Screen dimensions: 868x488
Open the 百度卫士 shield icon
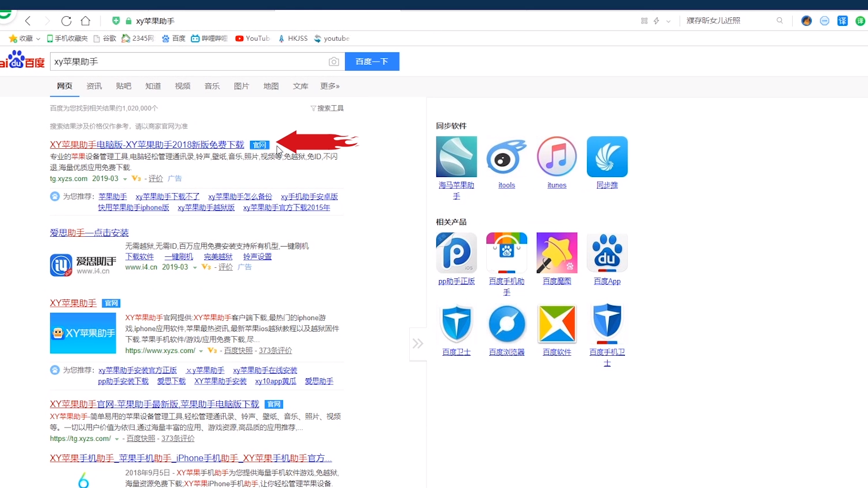[x=456, y=324]
